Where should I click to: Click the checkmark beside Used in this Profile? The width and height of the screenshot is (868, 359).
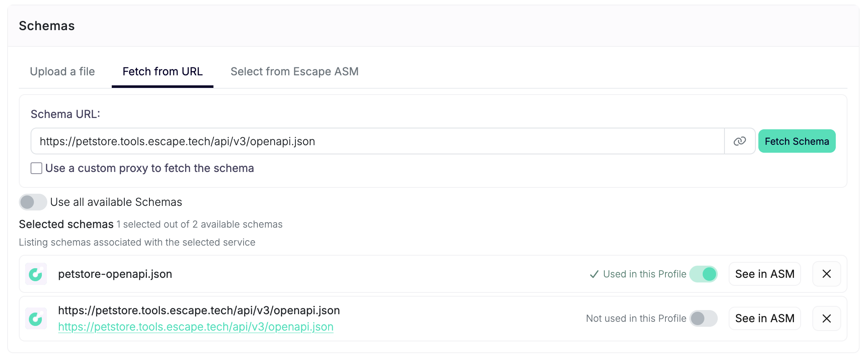594,274
